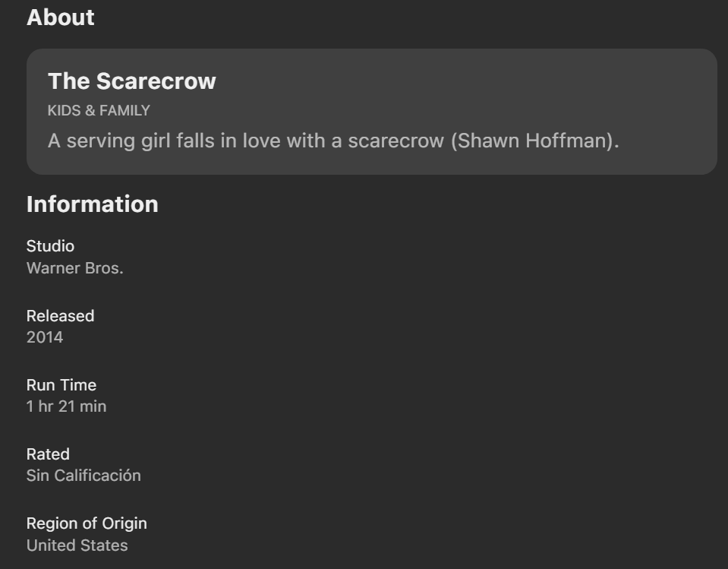Click the About section heading
This screenshot has height=569, width=728.
pyautogui.click(x=61, y=17)
